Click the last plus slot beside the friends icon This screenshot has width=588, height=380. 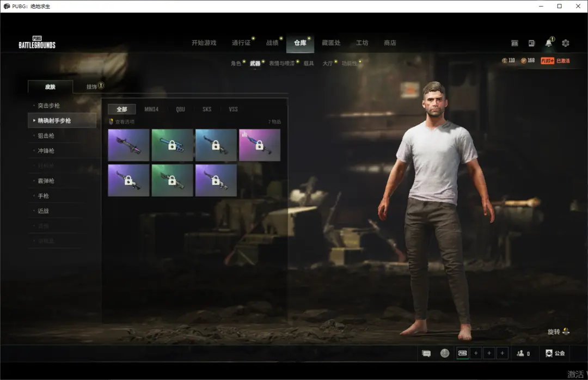(502, 353)
